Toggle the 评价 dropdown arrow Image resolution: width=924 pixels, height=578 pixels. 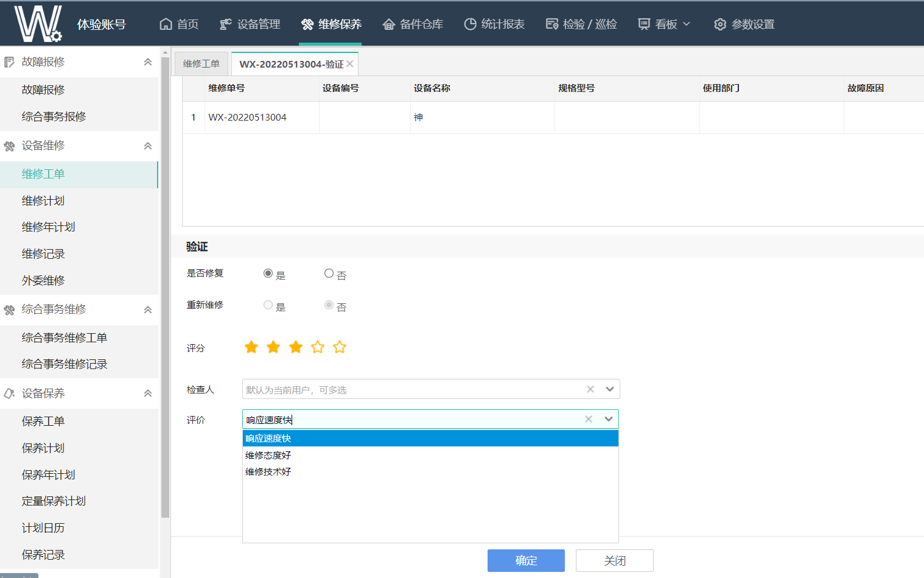tap(609, 419)
